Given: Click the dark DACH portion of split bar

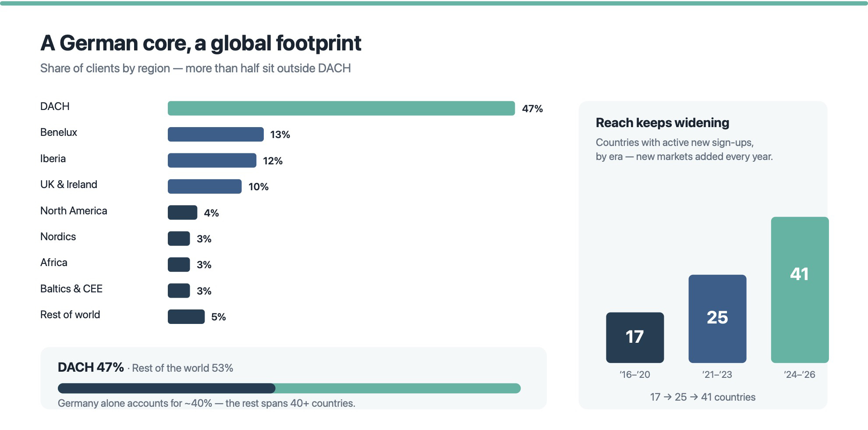Looking at the screenshot, I should (x=167, y=388).
